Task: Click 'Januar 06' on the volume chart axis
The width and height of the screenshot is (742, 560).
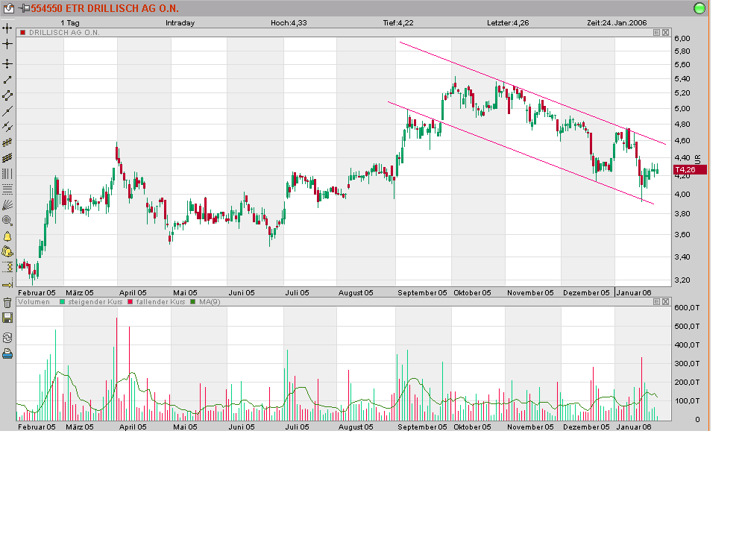Action: point(634,427)
